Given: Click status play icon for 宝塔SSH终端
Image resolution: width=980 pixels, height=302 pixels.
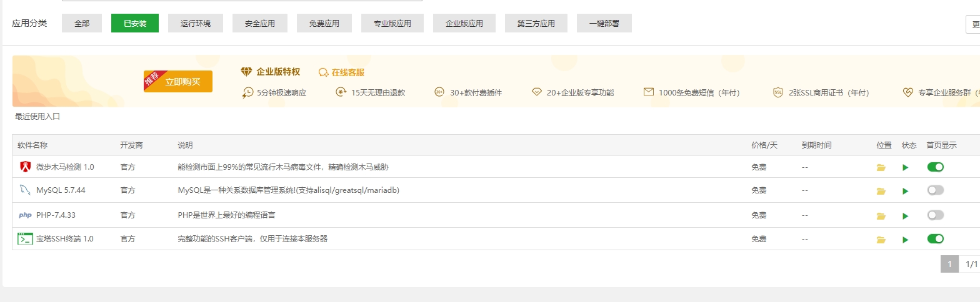Looking at the screenshot, I should 906,240.
